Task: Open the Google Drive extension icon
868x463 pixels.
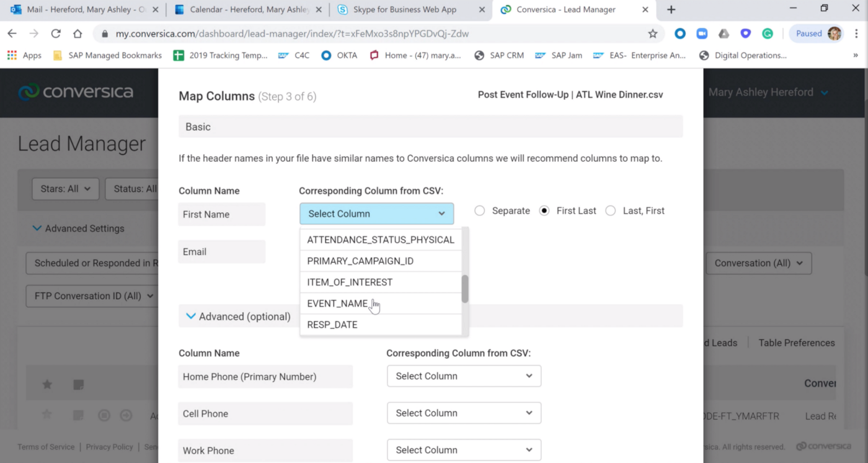Action: [x=724, y=34]
